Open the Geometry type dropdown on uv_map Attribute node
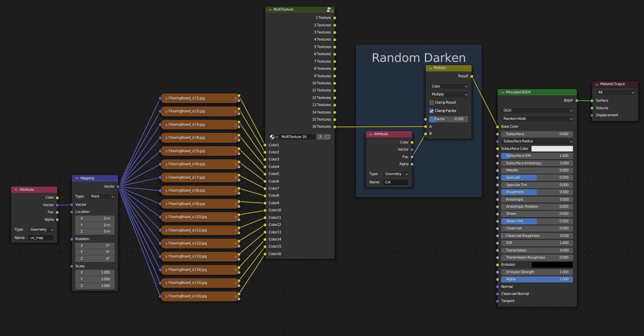The height and width of the screenshot is (336, 644). click(x=41, y=230)
